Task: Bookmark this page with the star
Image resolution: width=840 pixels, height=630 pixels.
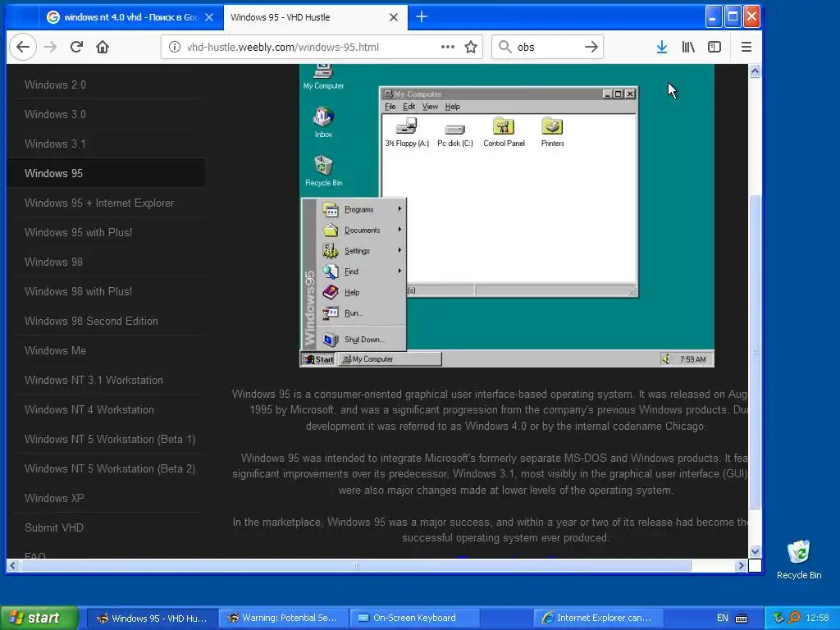Action: coord(471,47)
